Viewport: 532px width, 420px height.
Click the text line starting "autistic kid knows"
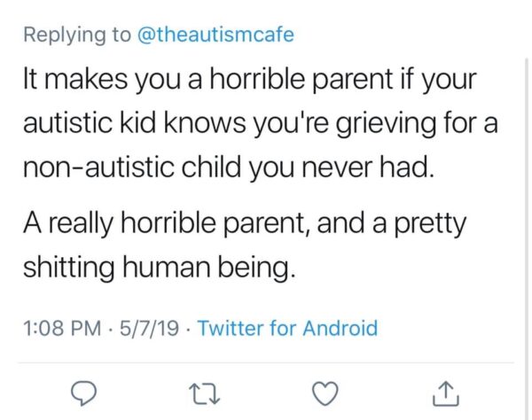coord(260,124)
